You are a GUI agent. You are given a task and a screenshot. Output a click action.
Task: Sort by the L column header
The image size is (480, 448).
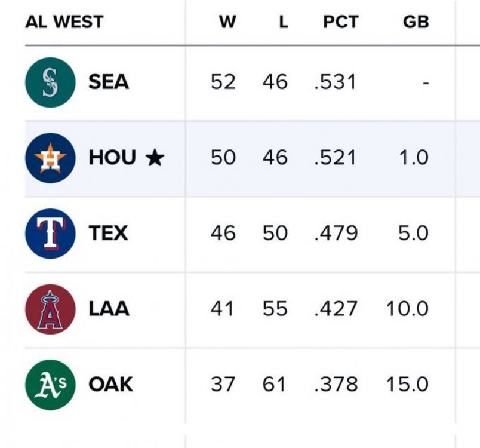pyautogui.click(x=283, y=22)
